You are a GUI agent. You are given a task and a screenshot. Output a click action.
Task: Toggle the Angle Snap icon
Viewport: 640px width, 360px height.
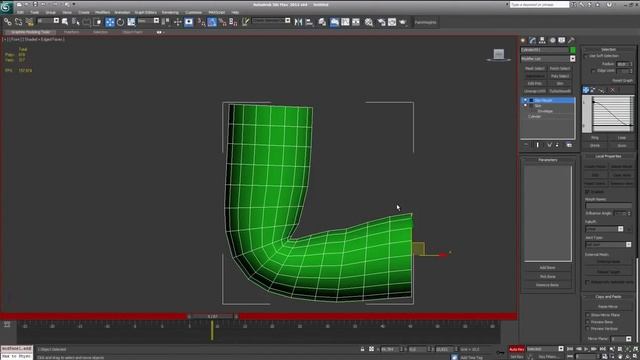[212, 22]
